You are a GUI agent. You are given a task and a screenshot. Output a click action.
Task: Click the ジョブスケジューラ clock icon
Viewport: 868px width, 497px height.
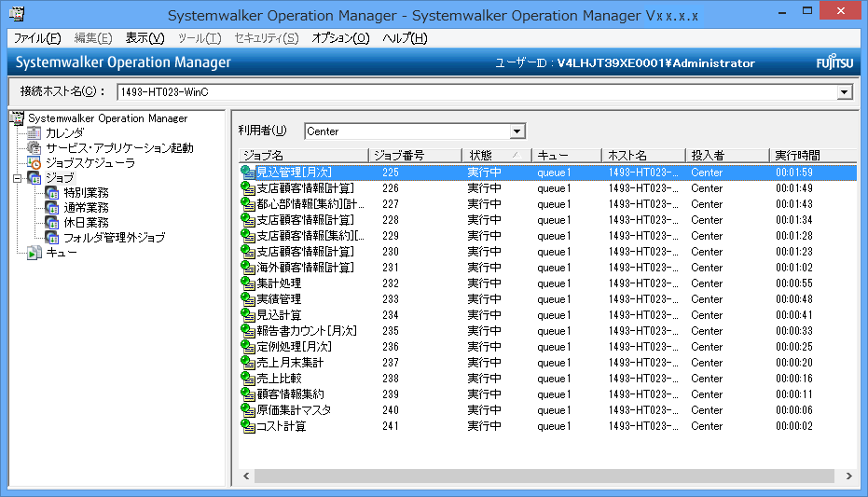(34, 163)
